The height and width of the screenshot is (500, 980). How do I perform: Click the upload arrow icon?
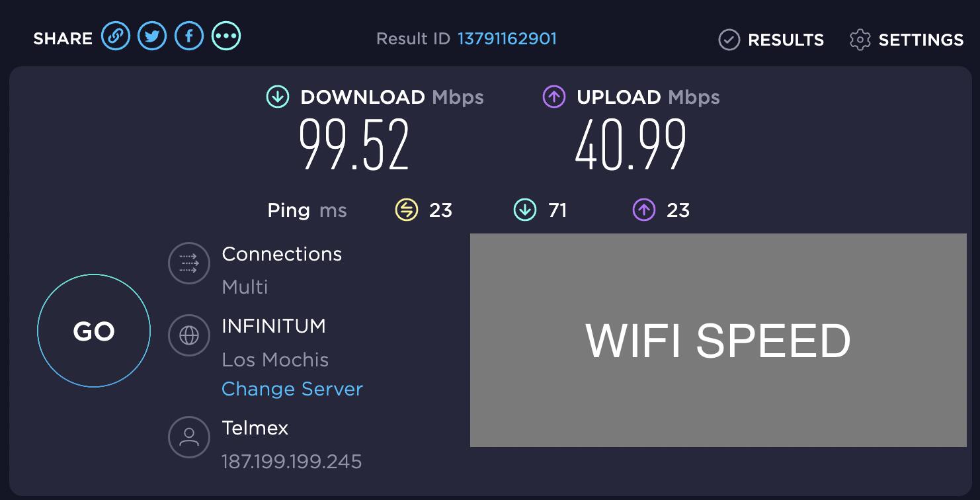point(554,97)
